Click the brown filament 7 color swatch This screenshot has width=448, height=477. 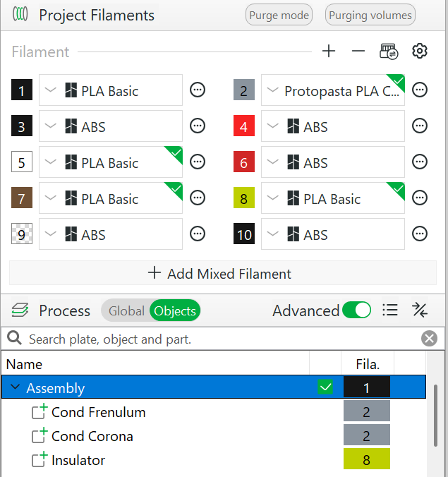click(x=22, y=198)
